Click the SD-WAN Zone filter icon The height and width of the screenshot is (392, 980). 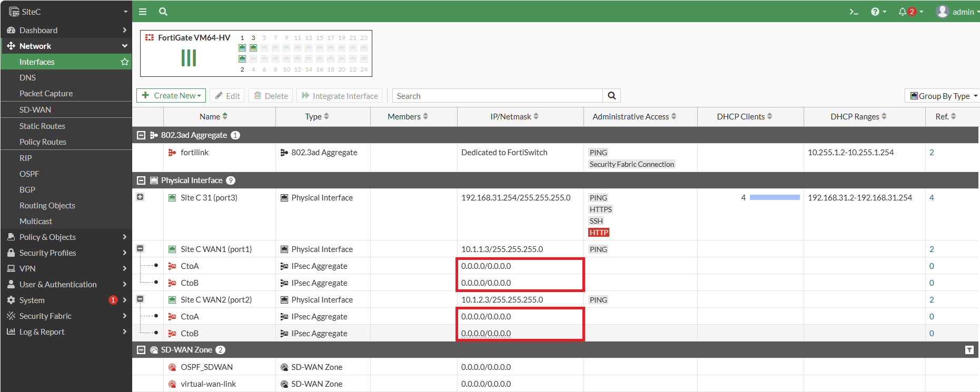coord(969,350)
